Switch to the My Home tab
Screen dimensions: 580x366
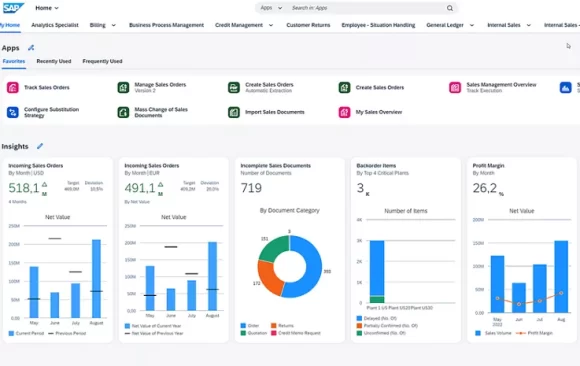(x=10, y=25)
